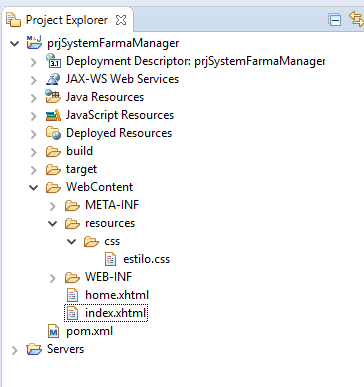Click the Deployment Descriptor 3.1 icon
The height and width of the screenshot is (387, 364).
coord(53,61)
